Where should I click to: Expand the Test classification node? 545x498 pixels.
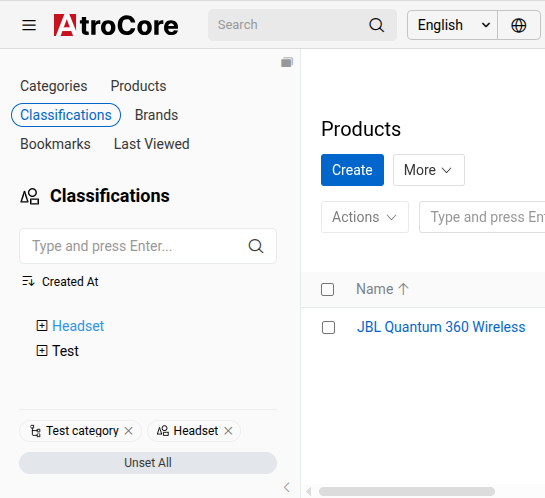[42, 351]
